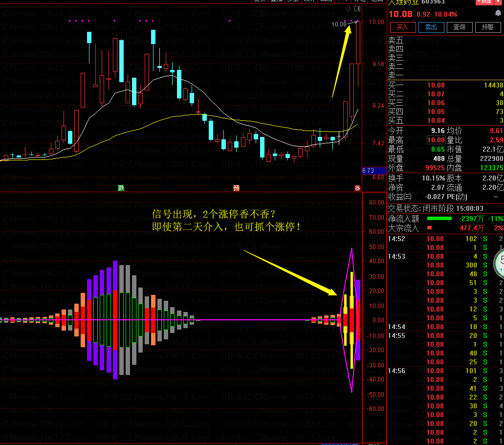This screenshot has width=504, height=445.
Task: Click the -60.00 indicator axis label
Action: (x=375, y=409)
